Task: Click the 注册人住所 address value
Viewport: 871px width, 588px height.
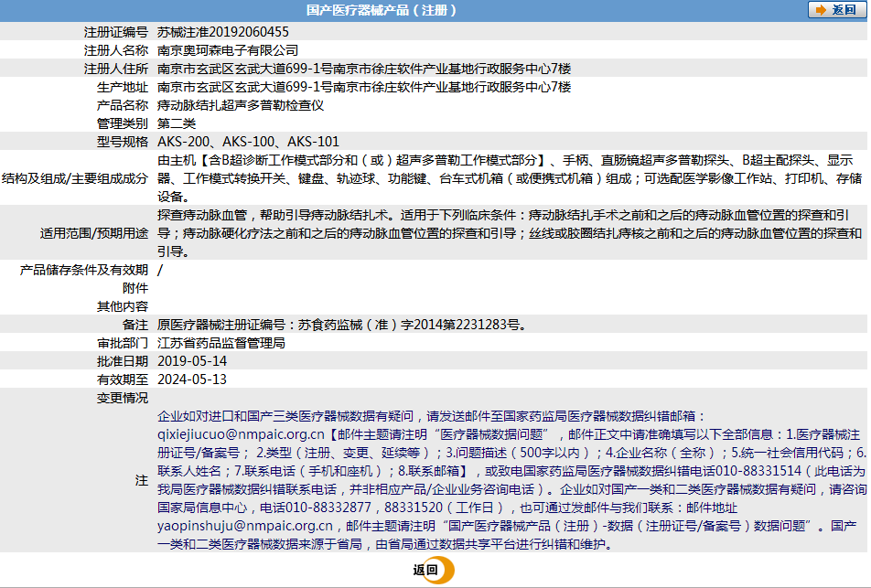Action: [x=364, y=69]
